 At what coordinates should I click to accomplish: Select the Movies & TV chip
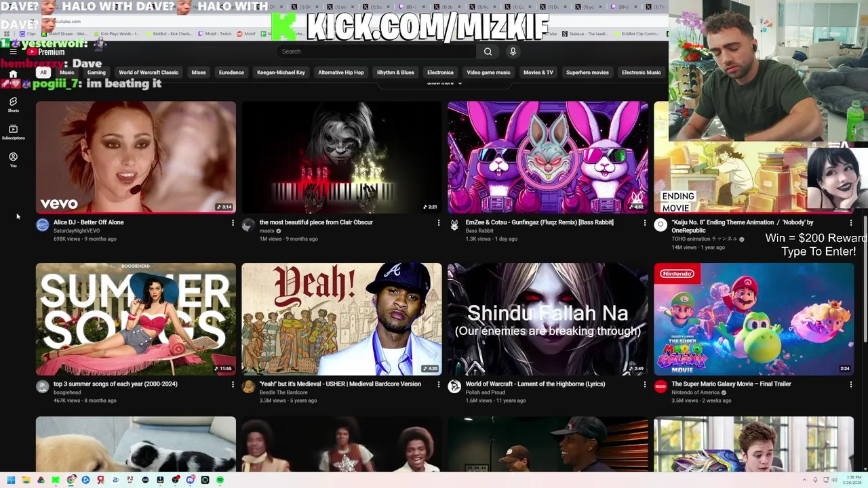pos(538,73)
